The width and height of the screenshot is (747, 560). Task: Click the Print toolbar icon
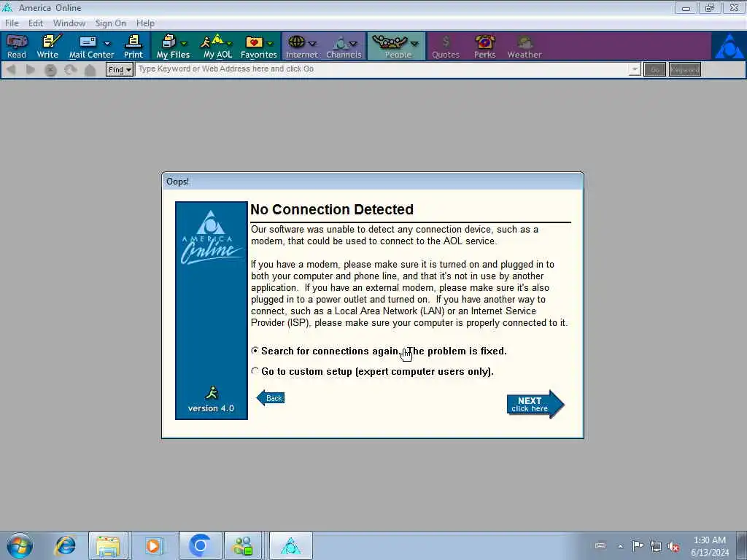pos(133,46)
